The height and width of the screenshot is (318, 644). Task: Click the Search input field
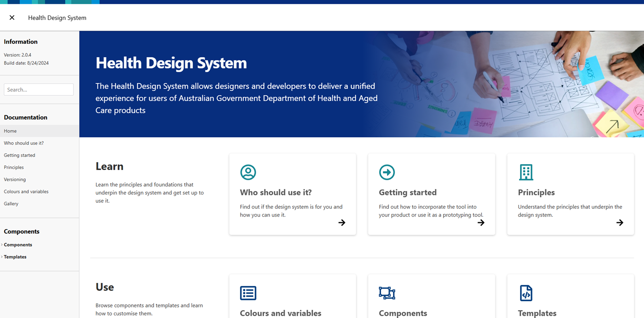point(39,90)
